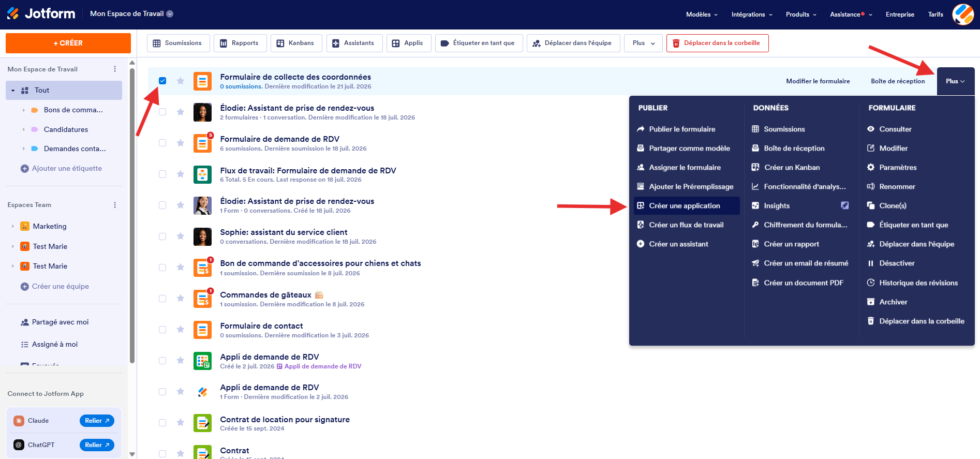The height and width of the screenshot is (459, 980).
Task: Click Déplacer dans la corbeille toolbar button
Action: pyautogui.click(x=717, y=43)
